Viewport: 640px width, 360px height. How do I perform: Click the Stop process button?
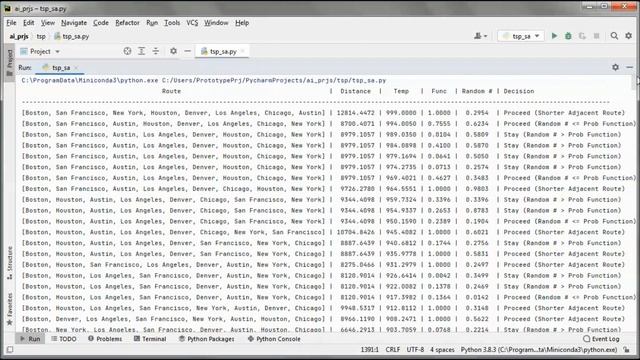point(596,36)
